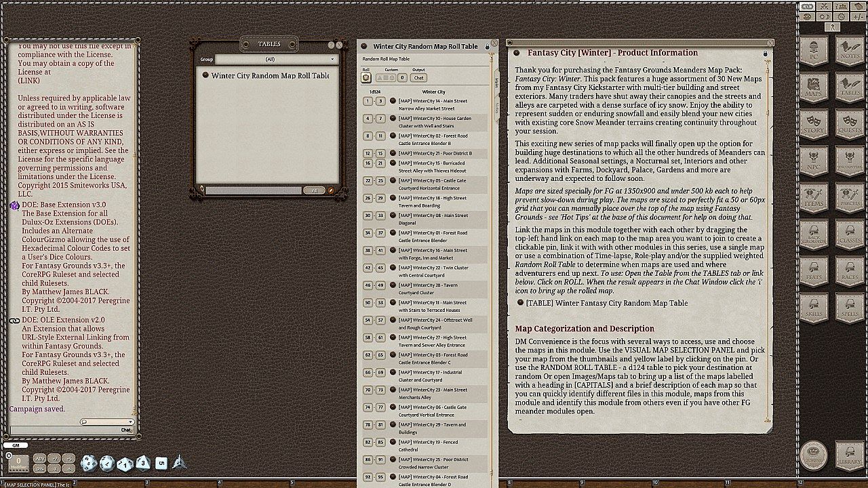Click the Library button

click(849, 455)
